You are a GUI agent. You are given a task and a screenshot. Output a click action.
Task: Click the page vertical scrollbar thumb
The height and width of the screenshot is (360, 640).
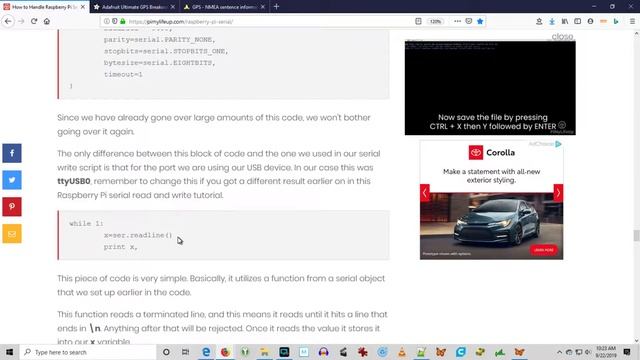636,236
